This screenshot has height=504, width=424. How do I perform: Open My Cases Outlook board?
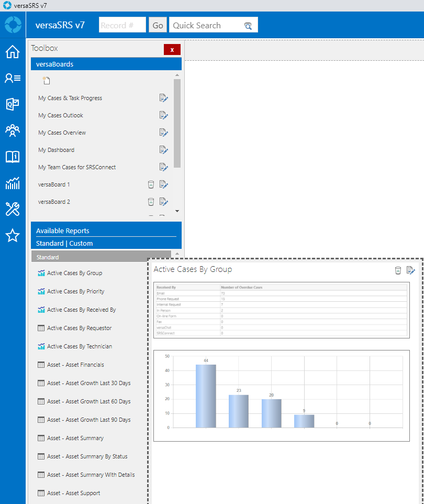coord(61,115)
